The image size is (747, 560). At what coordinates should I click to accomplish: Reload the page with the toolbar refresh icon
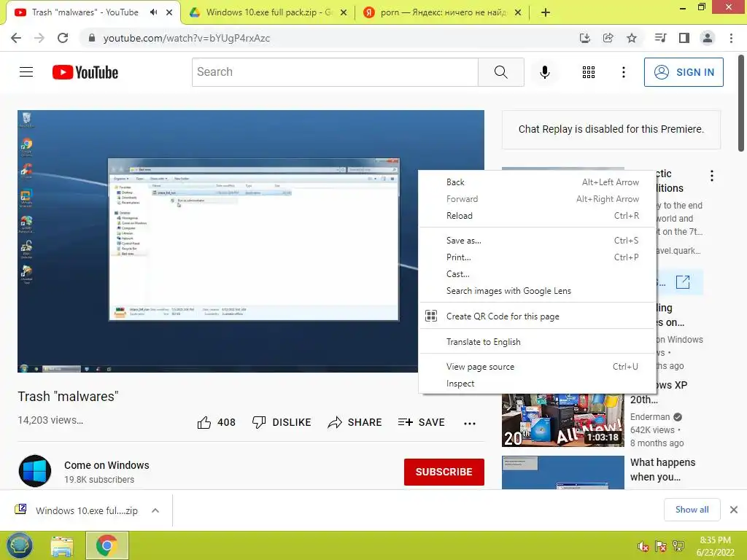[63, 38]
